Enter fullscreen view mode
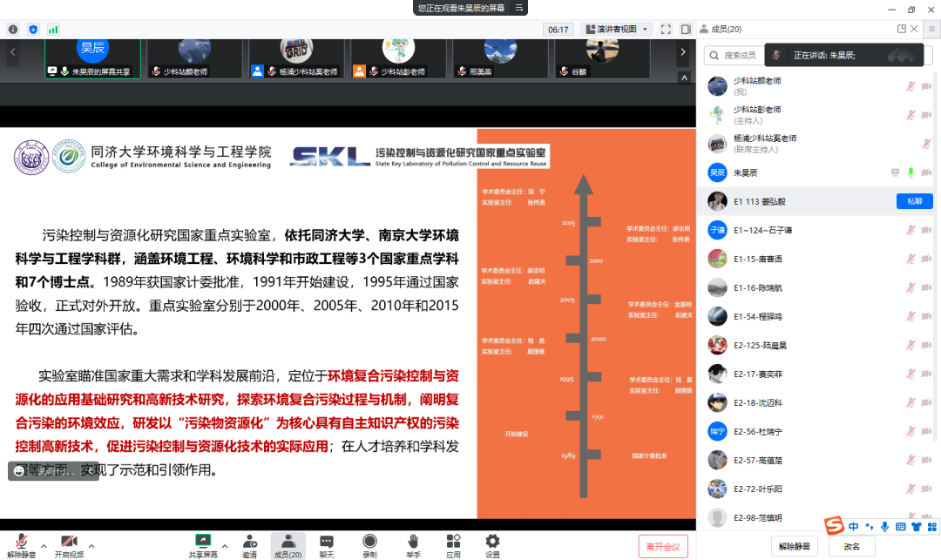 [x=667, y=28]
